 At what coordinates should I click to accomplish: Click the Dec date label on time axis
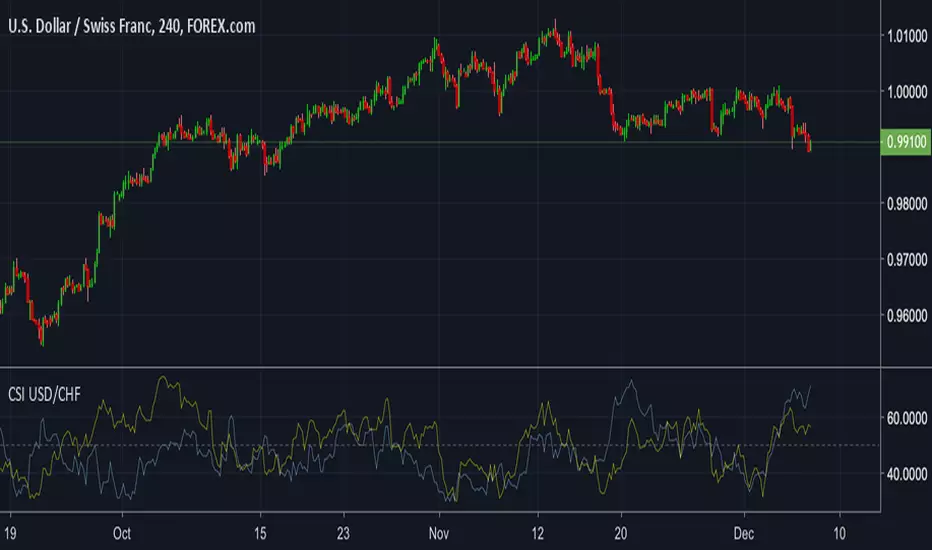[x=744, y=533]
